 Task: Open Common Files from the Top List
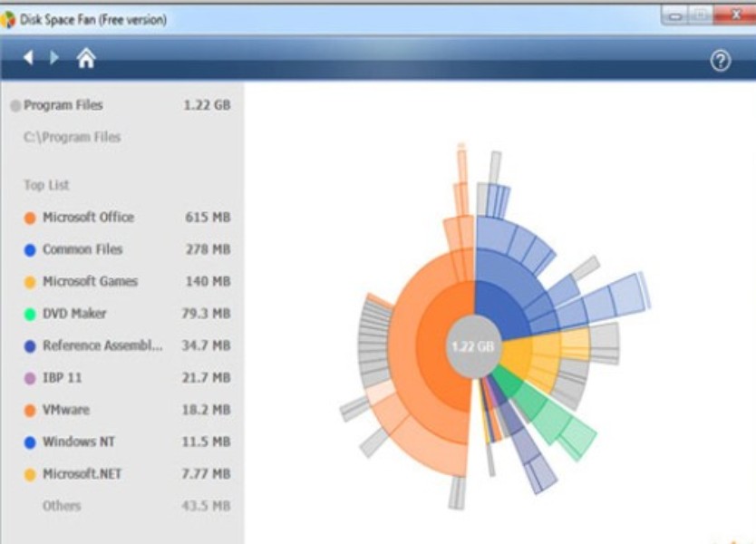click(82, 249)
